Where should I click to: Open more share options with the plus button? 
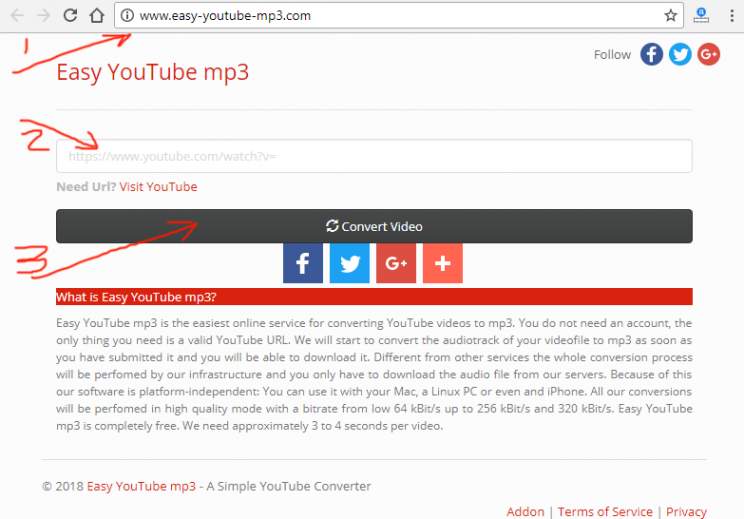point(442,263)
